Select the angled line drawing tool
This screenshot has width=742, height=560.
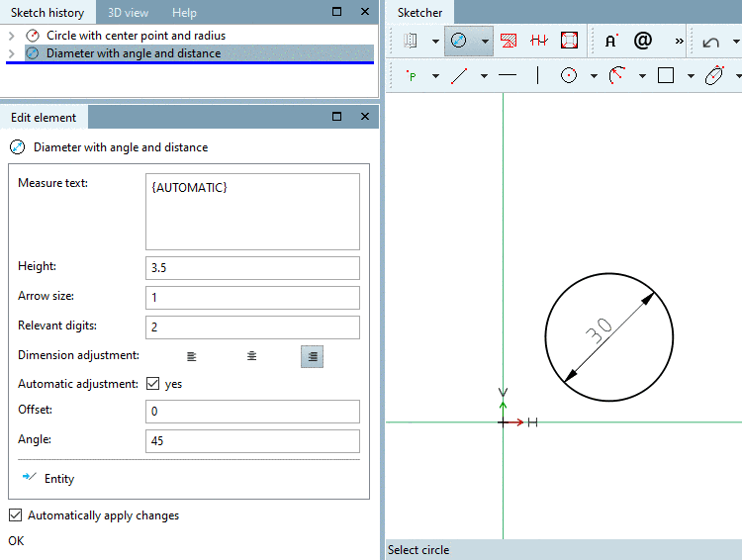[x=459, y=75]
